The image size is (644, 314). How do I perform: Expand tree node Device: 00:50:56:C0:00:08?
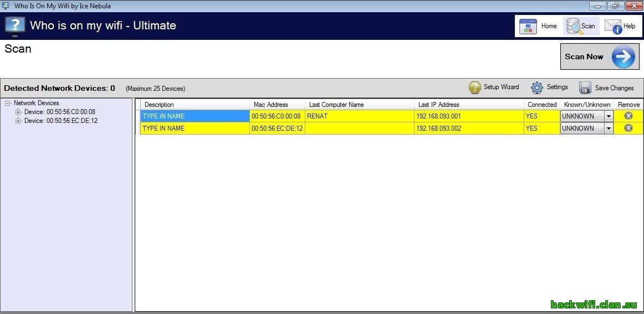(x=17, y=112)
